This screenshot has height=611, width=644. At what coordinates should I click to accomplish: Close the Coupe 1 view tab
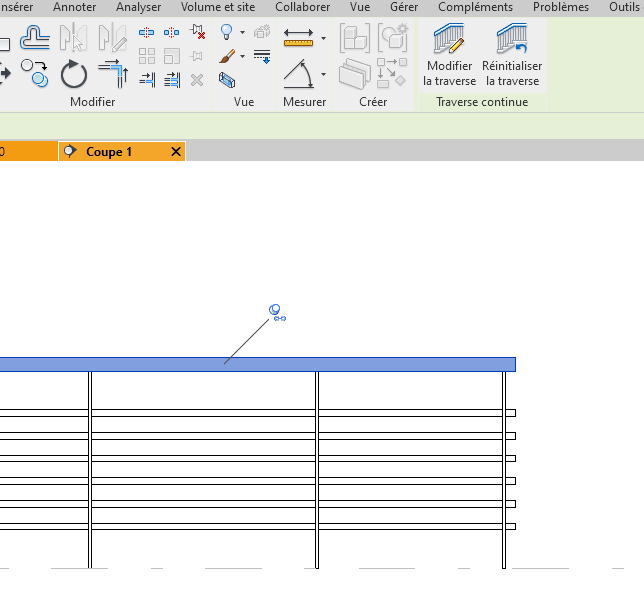176,152
